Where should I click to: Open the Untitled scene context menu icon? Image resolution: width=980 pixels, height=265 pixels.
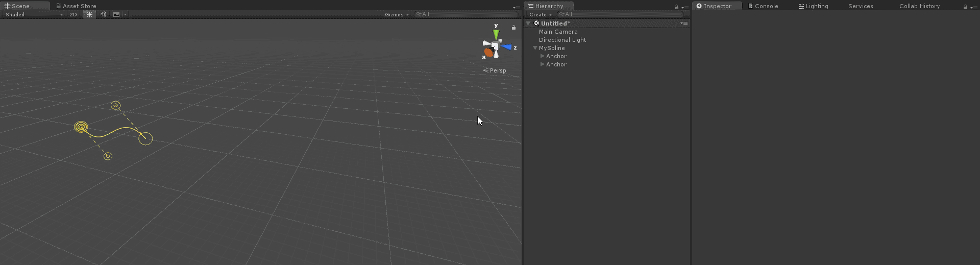pos(684,23)
